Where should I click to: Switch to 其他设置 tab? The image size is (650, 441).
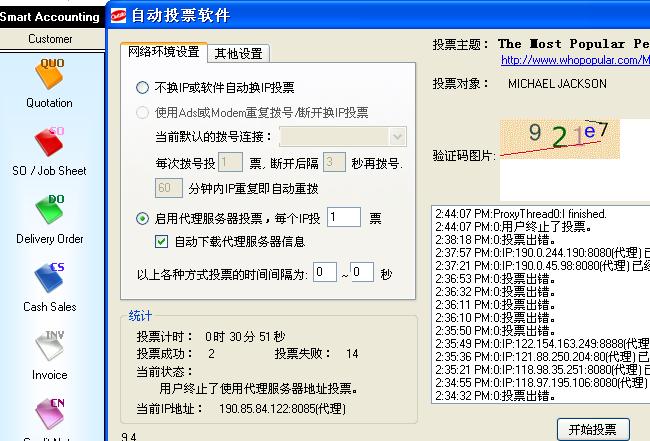pyautogui.click(x=239, y=53)
